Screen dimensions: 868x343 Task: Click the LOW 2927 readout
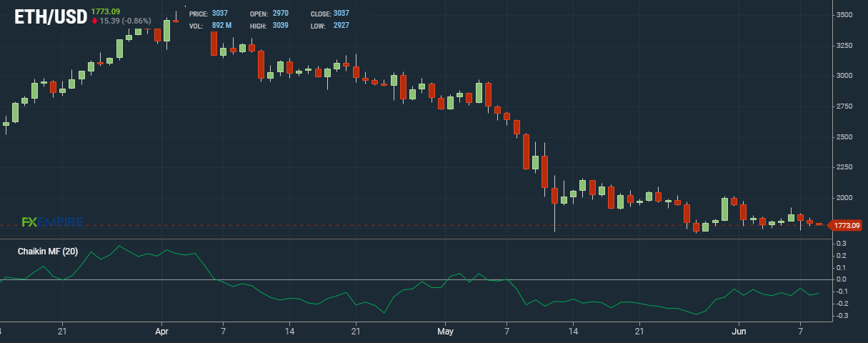click(330, 26)
